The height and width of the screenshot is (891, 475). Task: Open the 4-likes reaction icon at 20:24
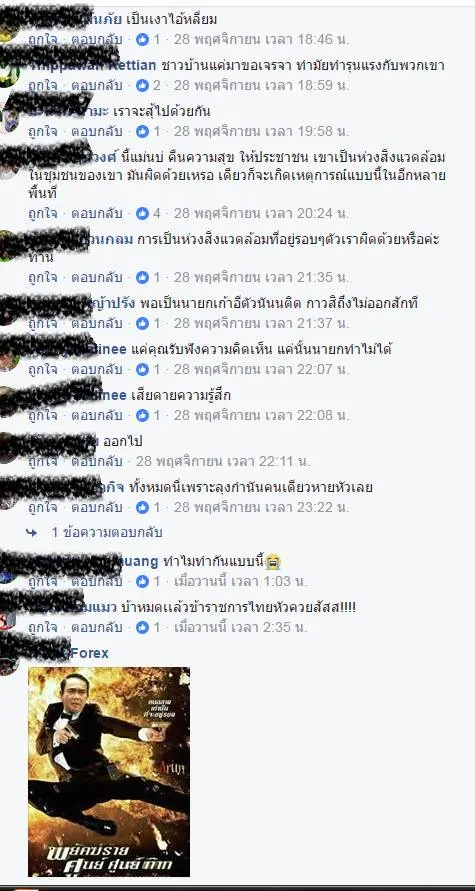pos(142,213)
